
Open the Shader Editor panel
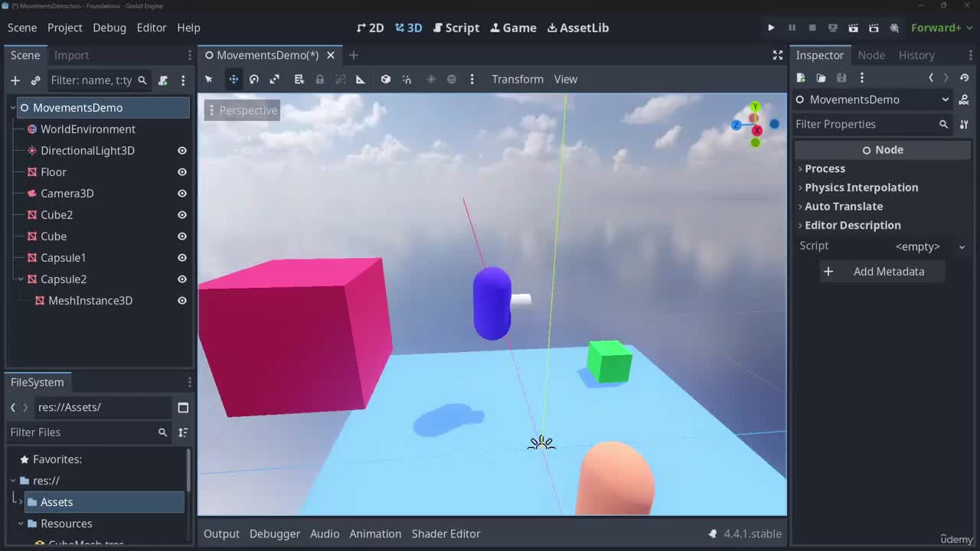[x=446, y=533]
